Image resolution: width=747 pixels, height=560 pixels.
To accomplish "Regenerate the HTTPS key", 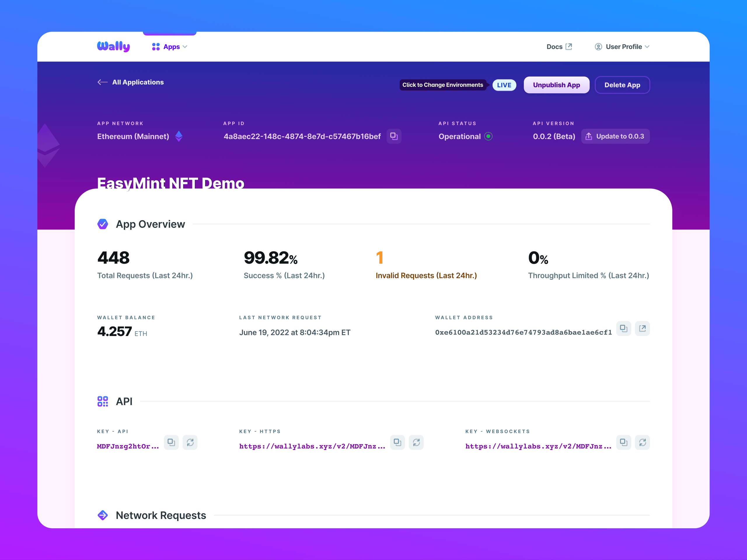I will [416, 442].
